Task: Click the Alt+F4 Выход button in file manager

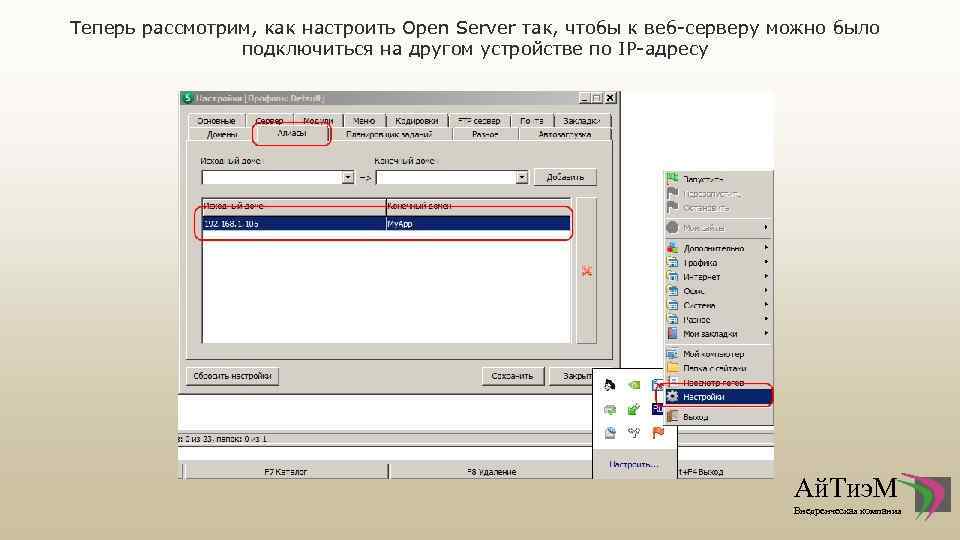Action: [x=726, y=472]
